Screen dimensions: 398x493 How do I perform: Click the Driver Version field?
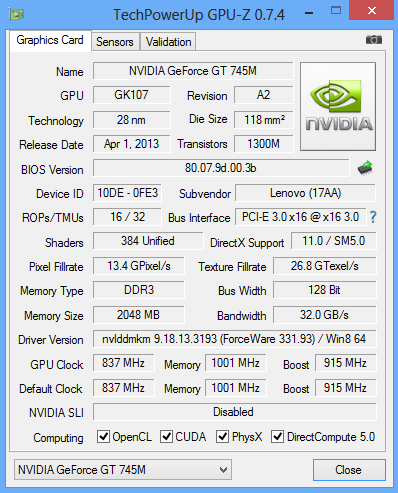click(234, 339)
